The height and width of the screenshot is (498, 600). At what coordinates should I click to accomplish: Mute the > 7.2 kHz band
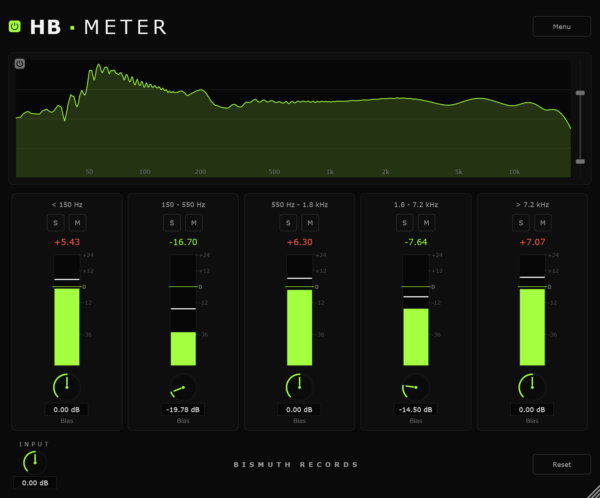(x=543, y=223)
